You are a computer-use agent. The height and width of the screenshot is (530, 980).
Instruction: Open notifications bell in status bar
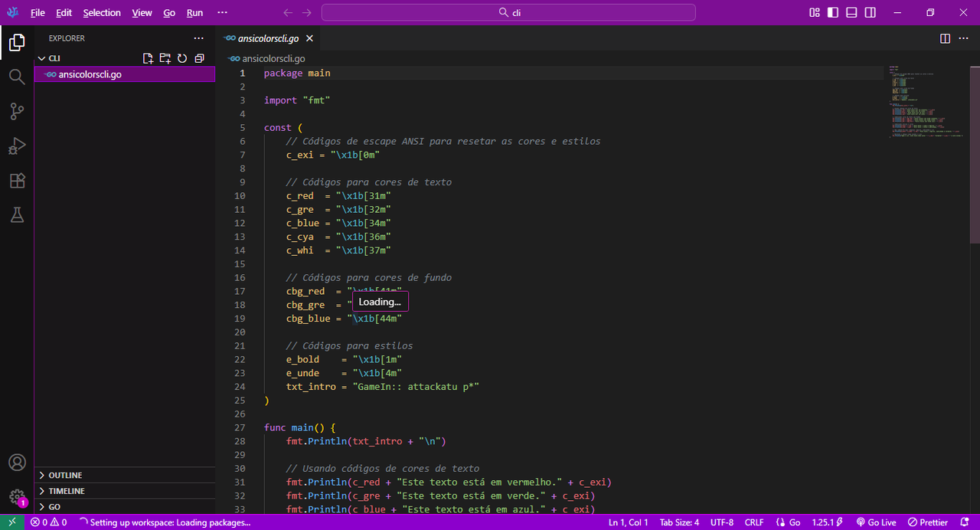pos(965,522)
